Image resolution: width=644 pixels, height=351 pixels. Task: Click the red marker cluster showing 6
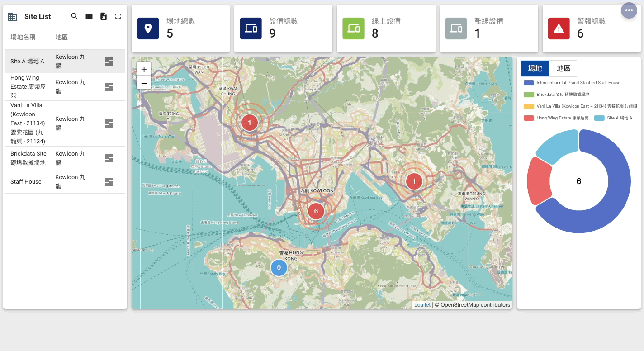pyautogui.click(x=316, y=210)
